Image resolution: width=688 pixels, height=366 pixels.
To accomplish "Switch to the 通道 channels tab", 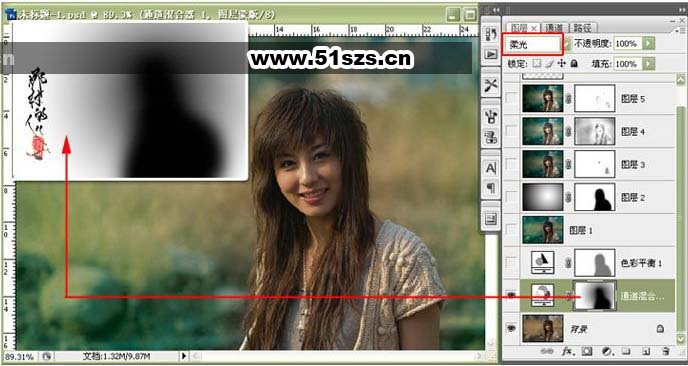I will click(x=555, y=28).
